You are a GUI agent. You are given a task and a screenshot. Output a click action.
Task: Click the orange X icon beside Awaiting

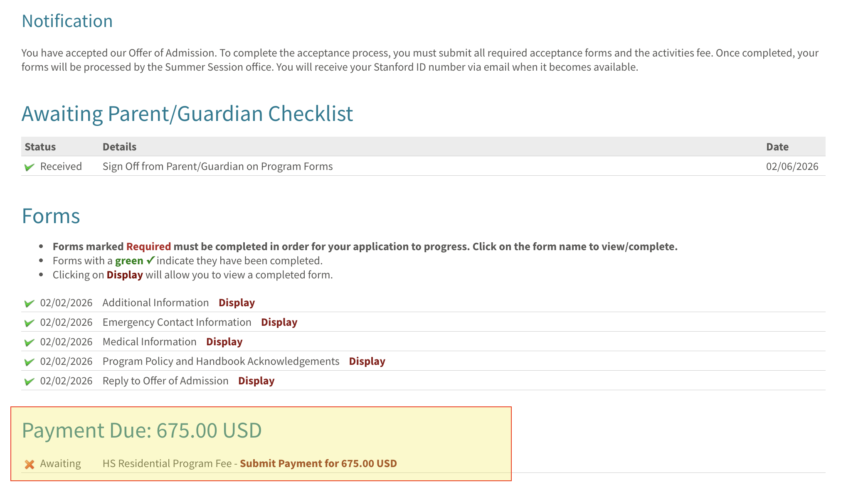pos(29,464)
